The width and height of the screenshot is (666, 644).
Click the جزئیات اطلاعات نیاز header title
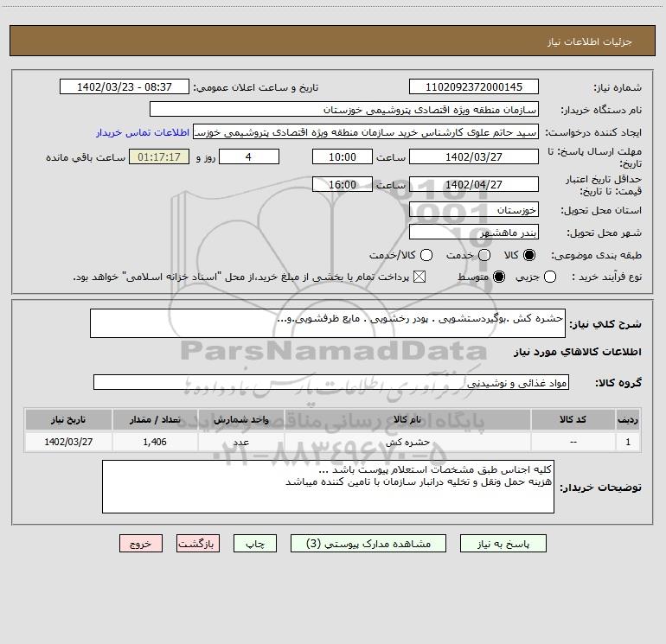point(590,41)
